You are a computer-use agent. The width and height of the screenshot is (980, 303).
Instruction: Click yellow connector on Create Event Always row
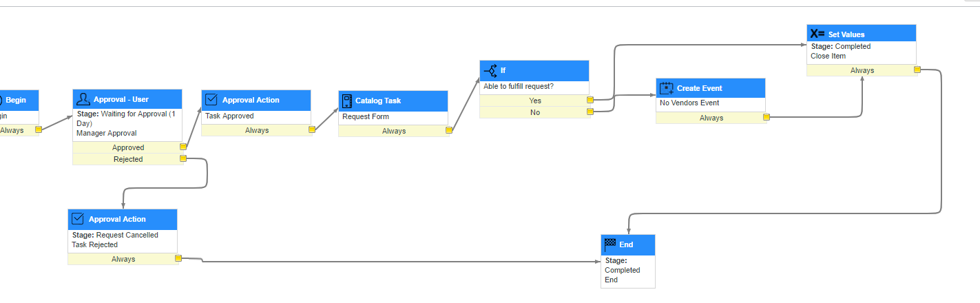point(766,117)
